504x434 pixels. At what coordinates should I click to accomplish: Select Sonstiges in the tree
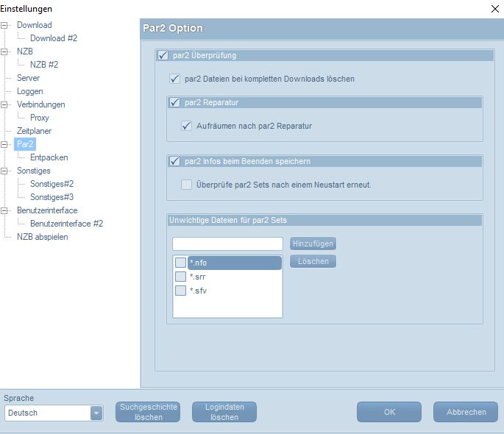pos(33,171)
